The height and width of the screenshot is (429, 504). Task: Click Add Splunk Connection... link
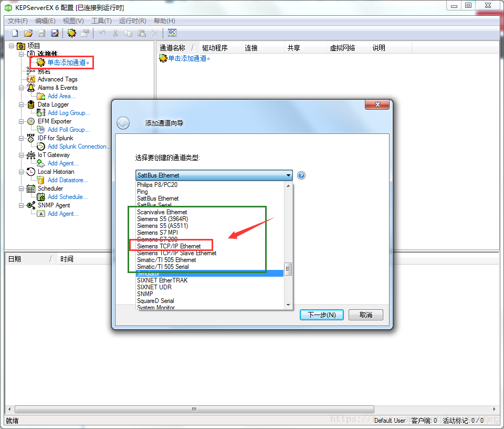(79, 147)
